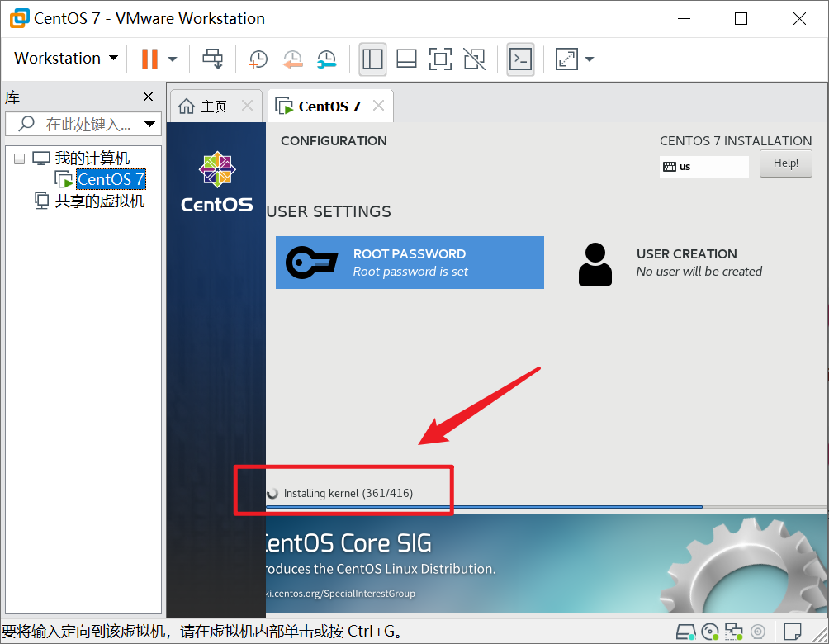
Task: Click the installation progress bar
Action: (546, 507)
